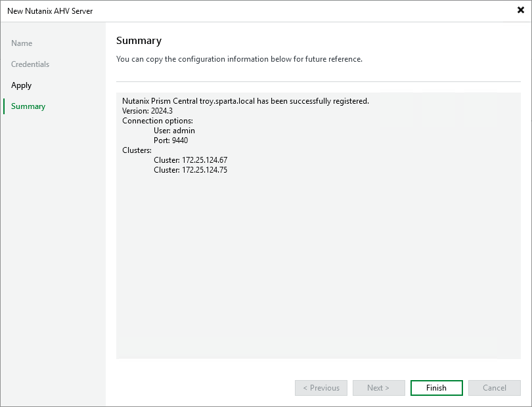This screenshot has width=532, height=407.
Task: Click the Cluster 172.25.124.67 entry
Action: (191, 160)
